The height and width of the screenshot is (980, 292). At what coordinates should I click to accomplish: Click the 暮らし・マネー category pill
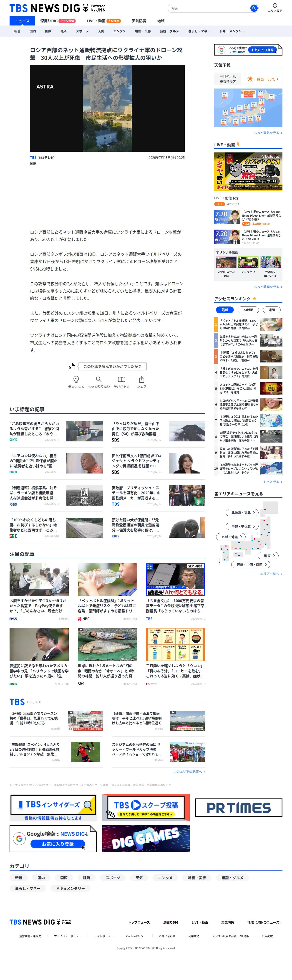[x=28, y=888]
